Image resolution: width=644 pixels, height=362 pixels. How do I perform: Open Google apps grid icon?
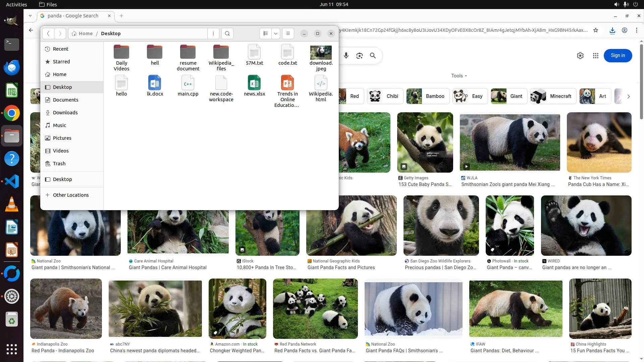(x=596, y=56)
